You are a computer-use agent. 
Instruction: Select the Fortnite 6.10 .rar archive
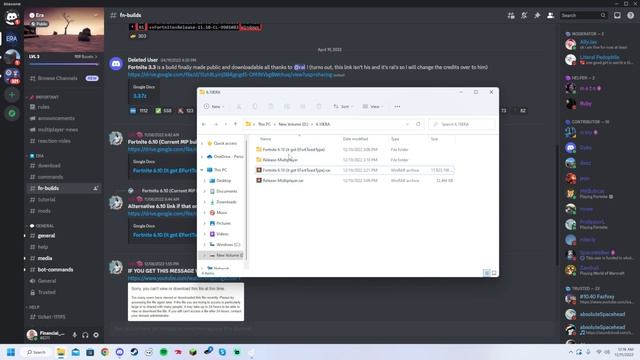pos(296,170)
